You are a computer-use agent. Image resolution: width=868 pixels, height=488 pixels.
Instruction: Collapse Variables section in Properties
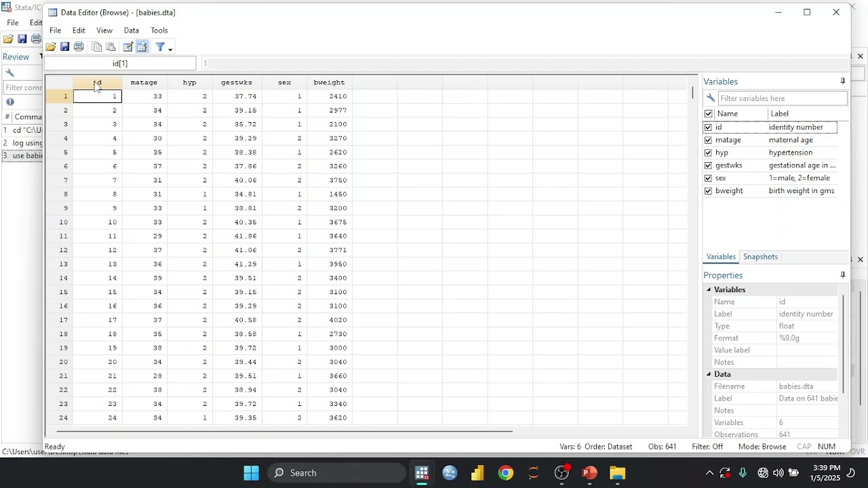pyautogui.click(x=709, y=289)
